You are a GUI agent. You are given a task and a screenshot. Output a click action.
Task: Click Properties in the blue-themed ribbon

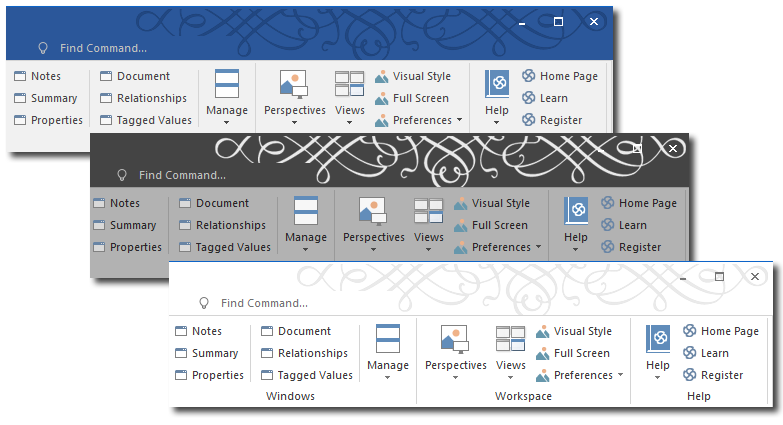click(x=56, y=120)
